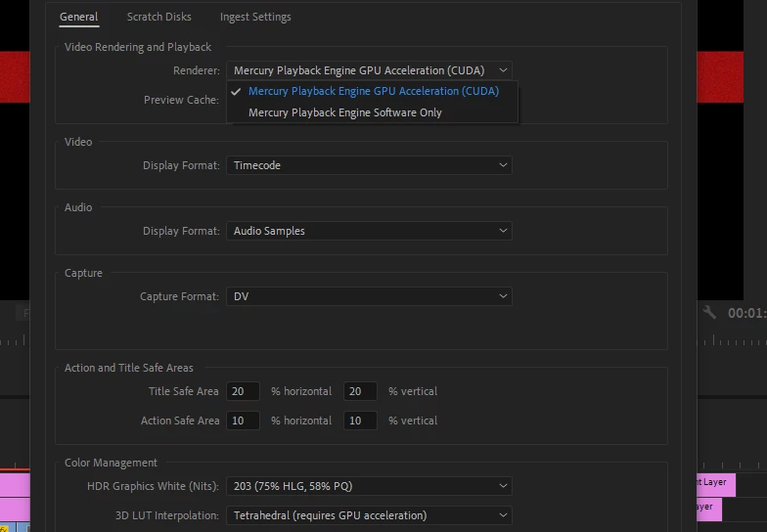Click the 'Color Management' section label
767x532 pixels.
point(112,463)
